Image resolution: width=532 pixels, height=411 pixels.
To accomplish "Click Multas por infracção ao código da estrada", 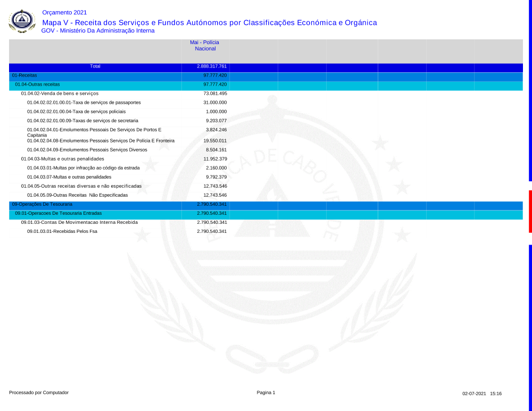I will [x=83, y=167].
